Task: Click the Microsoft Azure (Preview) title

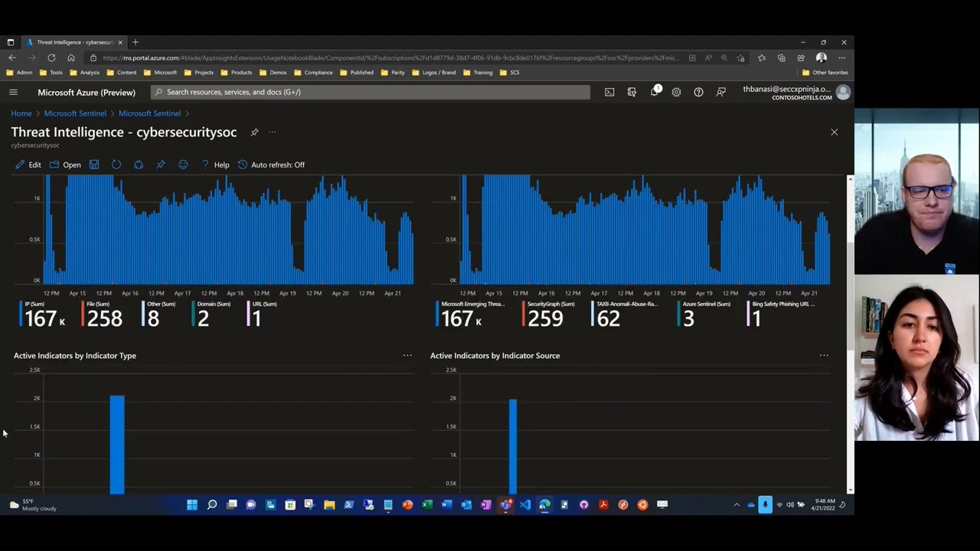Action: (x=87, y=92)
